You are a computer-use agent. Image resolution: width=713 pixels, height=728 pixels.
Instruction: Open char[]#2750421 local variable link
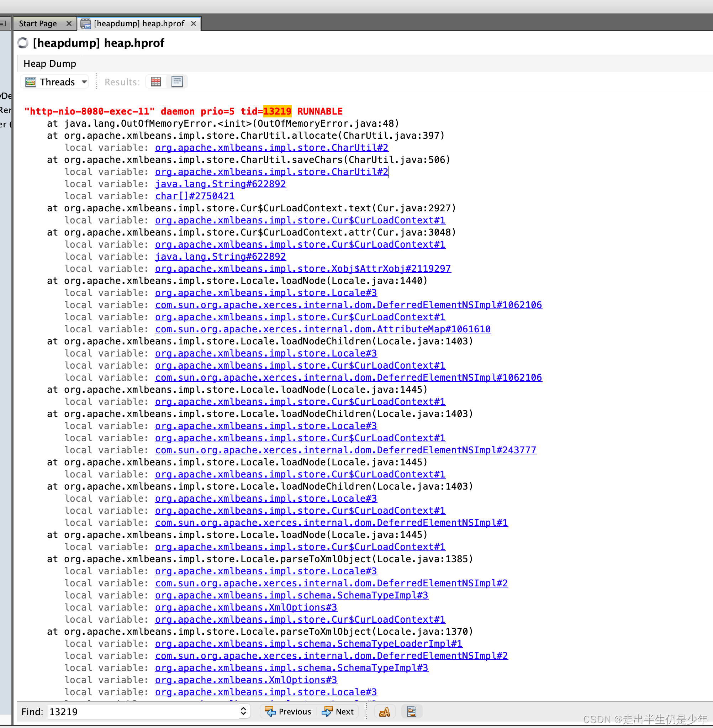(x=195, y=196)
